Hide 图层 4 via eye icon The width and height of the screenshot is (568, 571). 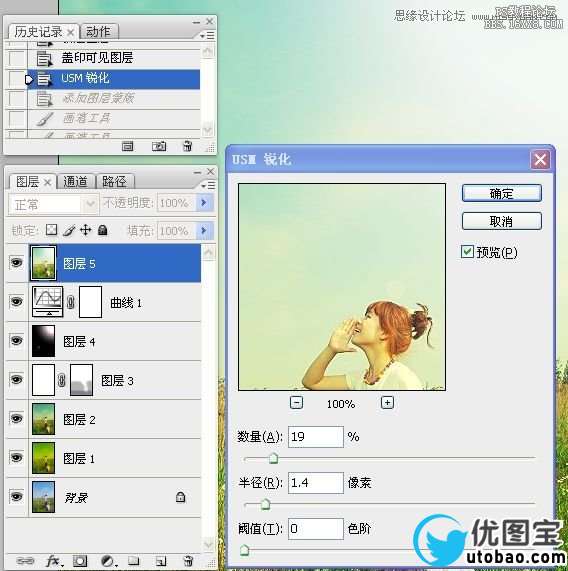(16, 340)
